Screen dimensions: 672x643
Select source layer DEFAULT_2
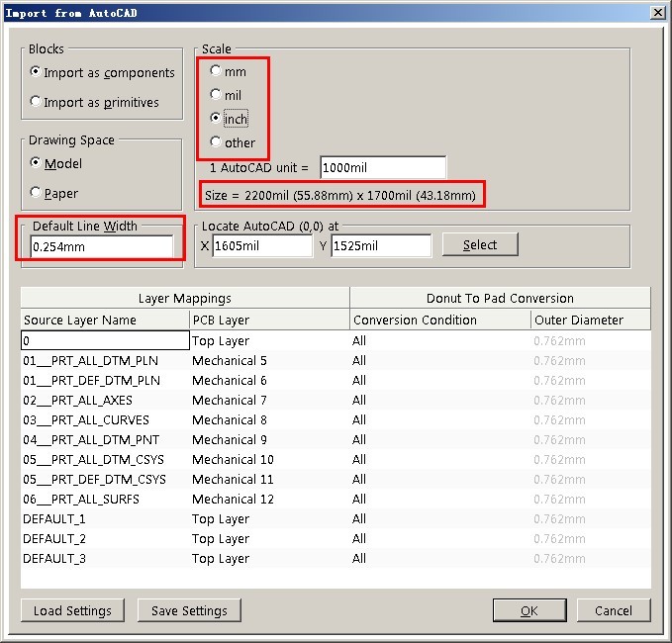pos(105,538)
